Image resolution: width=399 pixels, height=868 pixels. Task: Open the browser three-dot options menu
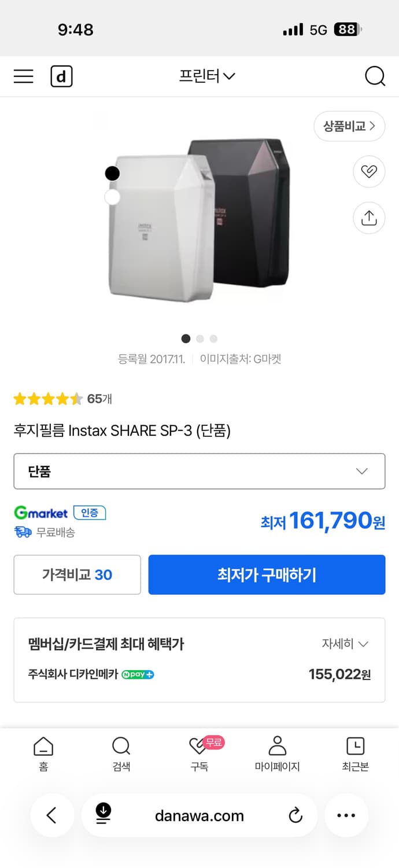[346, 815]
